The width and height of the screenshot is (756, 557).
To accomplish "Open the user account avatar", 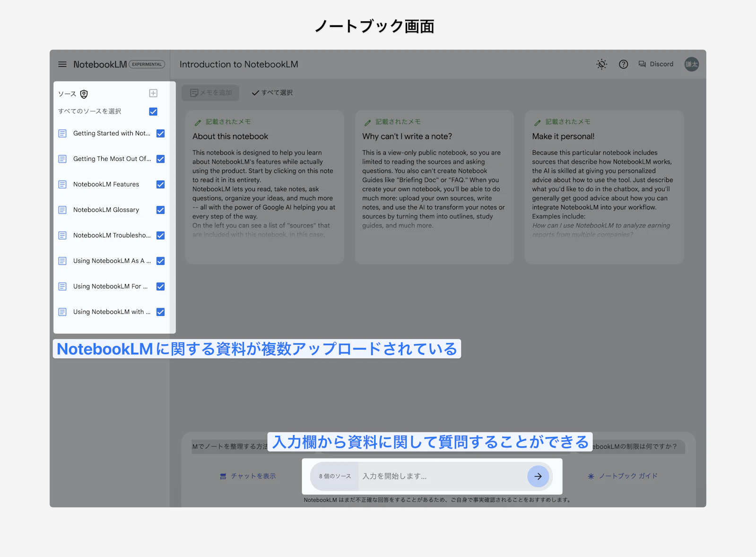I will tap(692, 64).
